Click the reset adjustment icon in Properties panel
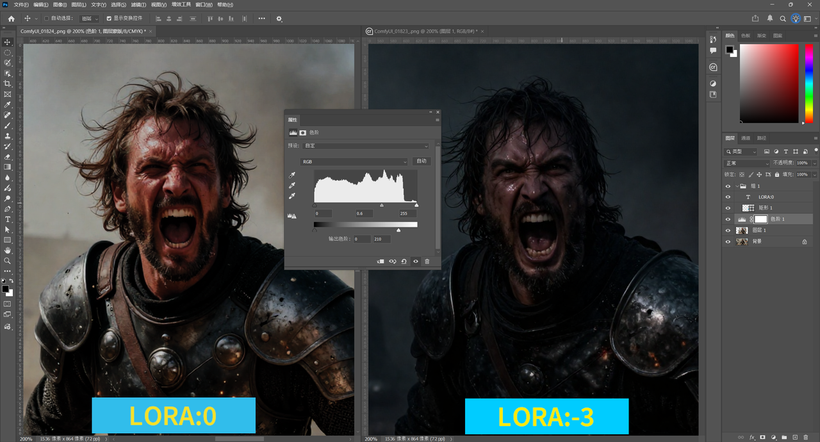The width and height of the screenshot is (820, 442). [x=404, y=261]
